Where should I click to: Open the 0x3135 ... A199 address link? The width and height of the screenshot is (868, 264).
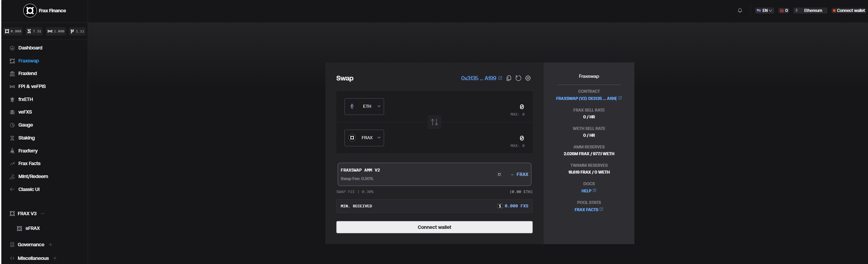(479, 78)
